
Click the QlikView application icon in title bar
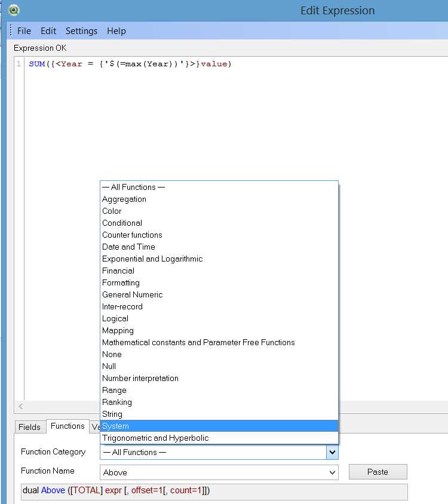tap(14, 10)
